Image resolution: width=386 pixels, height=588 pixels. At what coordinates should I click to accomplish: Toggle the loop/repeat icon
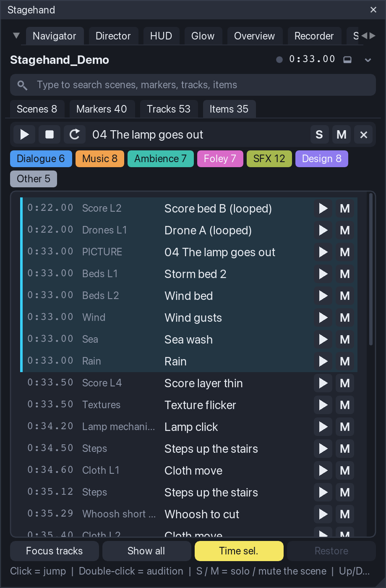pyautogui.click(x=75, y=134)
